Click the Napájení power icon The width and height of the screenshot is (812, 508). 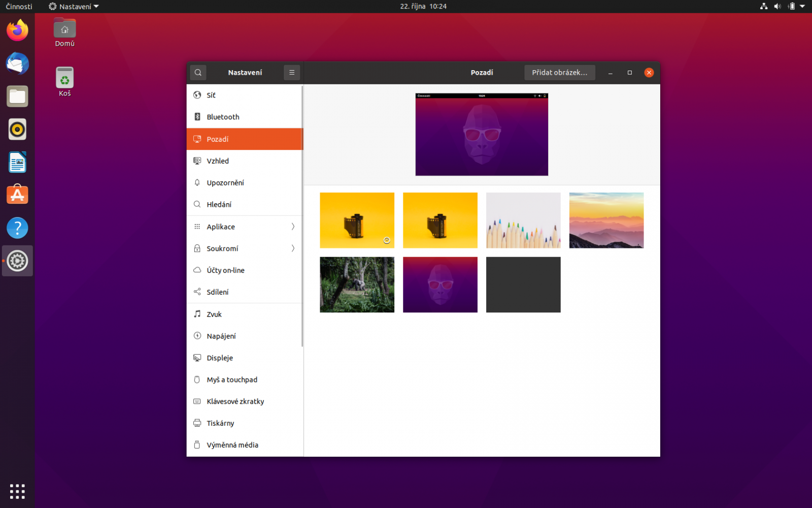pos(197,336)
